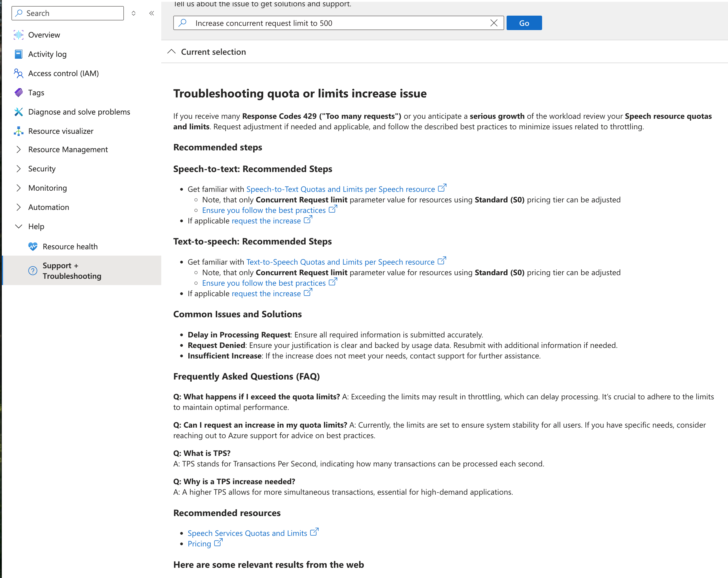728x578 pixels.
Task: Open Resource health heart icon
Action: (x=33, y=247)
